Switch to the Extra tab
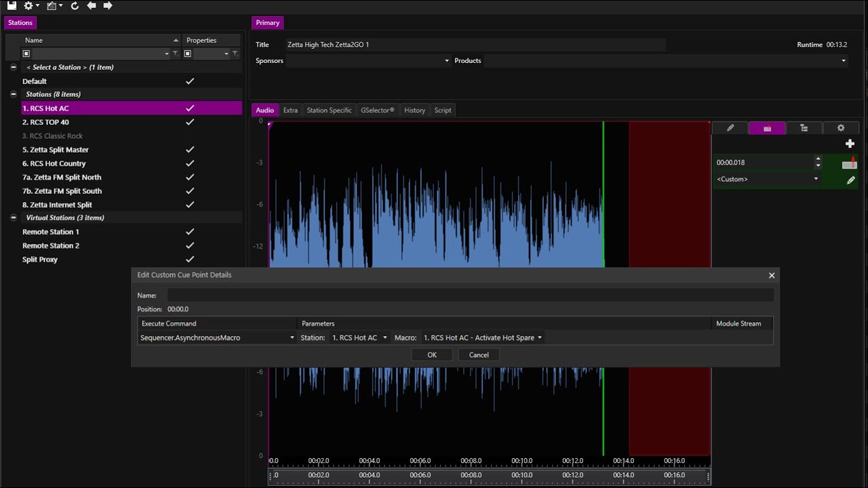 click(290, 110)
